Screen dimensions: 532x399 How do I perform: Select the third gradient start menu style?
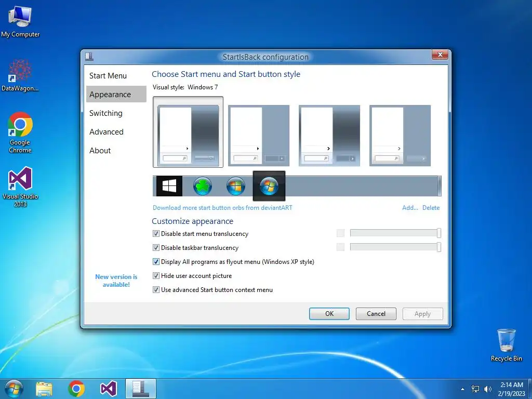coord(329,136)
